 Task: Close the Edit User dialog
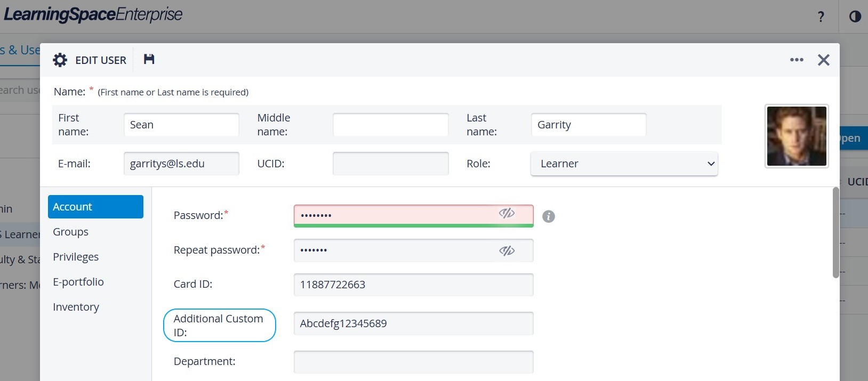coord(823,60)
